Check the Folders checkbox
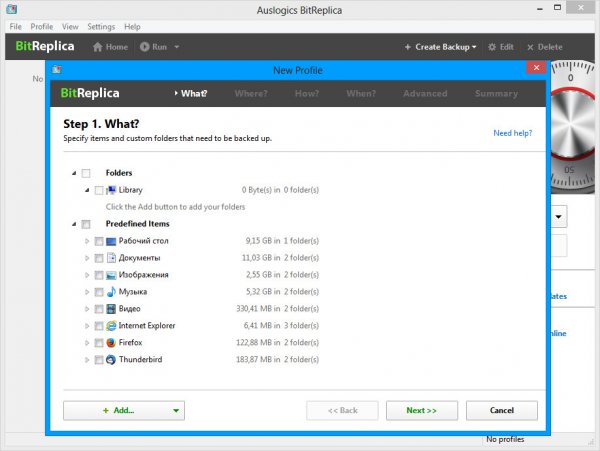The image size is (600, 451). click(x=86, y=173)
